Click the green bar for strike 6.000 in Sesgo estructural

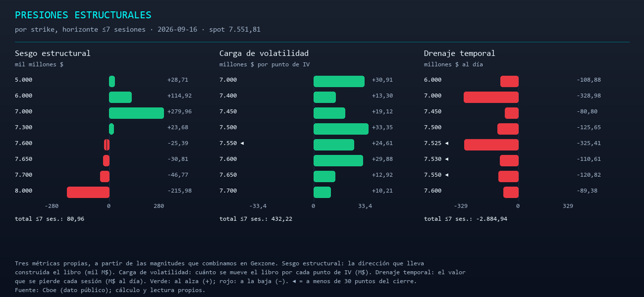[x=120, y=97]
